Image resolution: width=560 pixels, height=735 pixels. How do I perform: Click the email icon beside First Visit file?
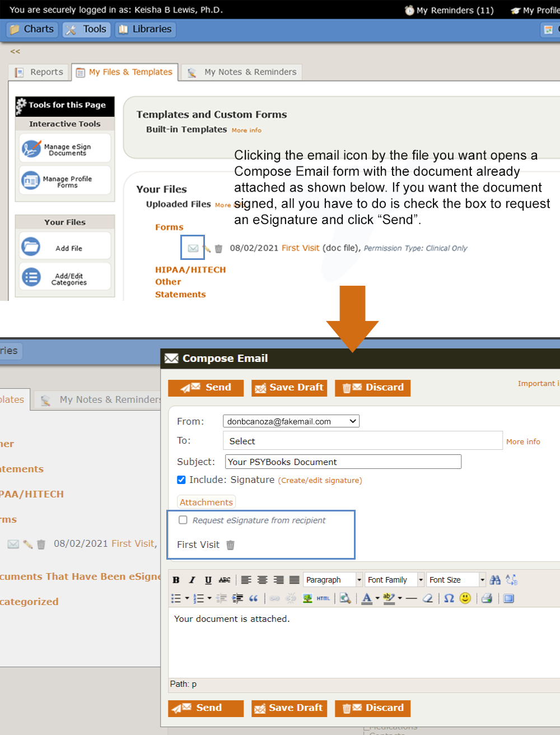(x=193, y=248)
